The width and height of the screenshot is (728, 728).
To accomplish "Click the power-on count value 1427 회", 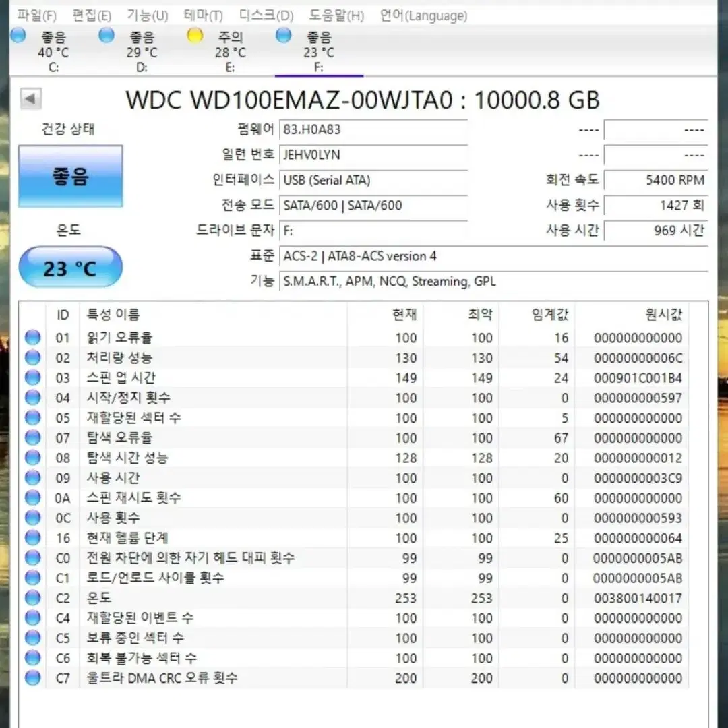I will (x=656, y=205).
